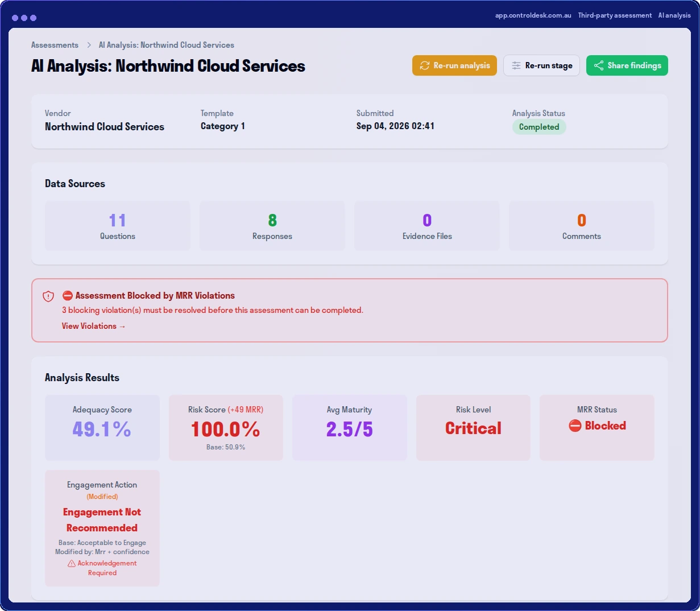Click Modified by: Mrr + confidence text
700x611 pixels.
pos(102,552)
